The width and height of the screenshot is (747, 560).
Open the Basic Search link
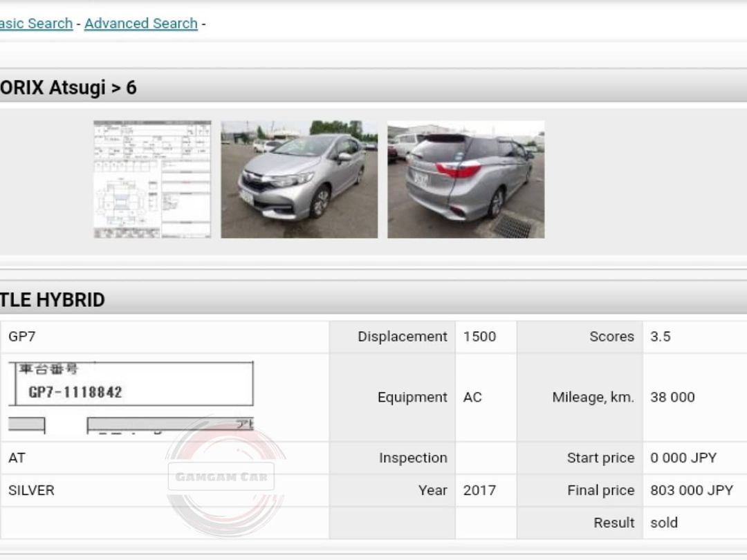pyautogui.click(x=36, y=24)
